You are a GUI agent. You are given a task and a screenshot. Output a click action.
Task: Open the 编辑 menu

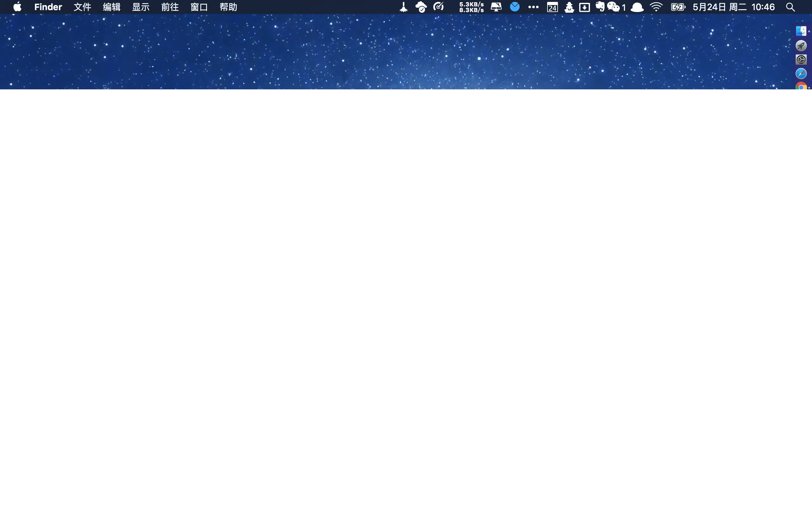pos(111,7)
